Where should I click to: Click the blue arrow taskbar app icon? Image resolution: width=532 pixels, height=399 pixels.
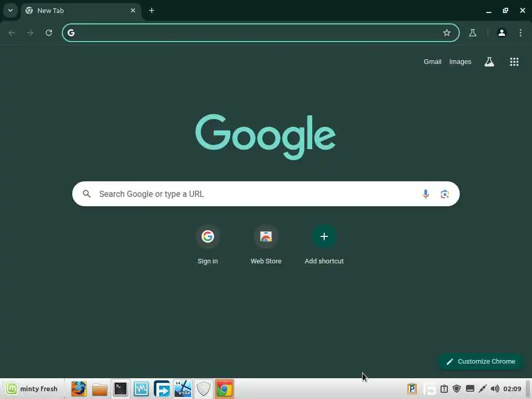pos(162,389)
